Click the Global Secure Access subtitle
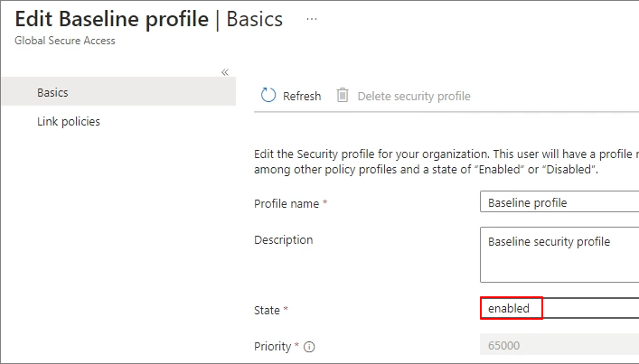639x364 pixels. click(x=65, y=41)
